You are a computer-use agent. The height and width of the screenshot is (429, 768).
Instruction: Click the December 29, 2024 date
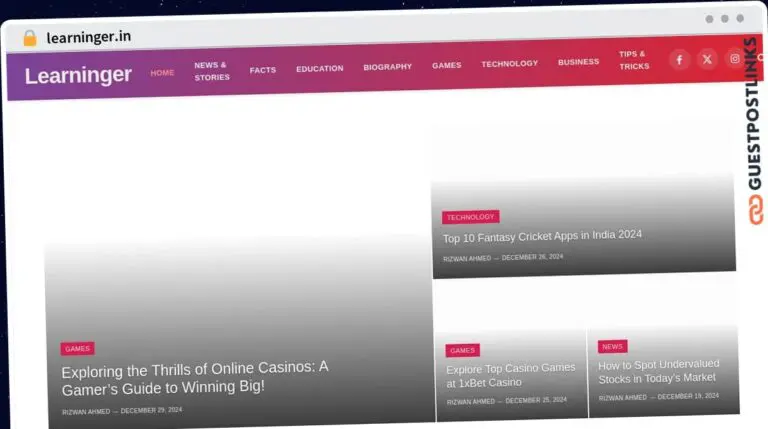coord(151,410)
